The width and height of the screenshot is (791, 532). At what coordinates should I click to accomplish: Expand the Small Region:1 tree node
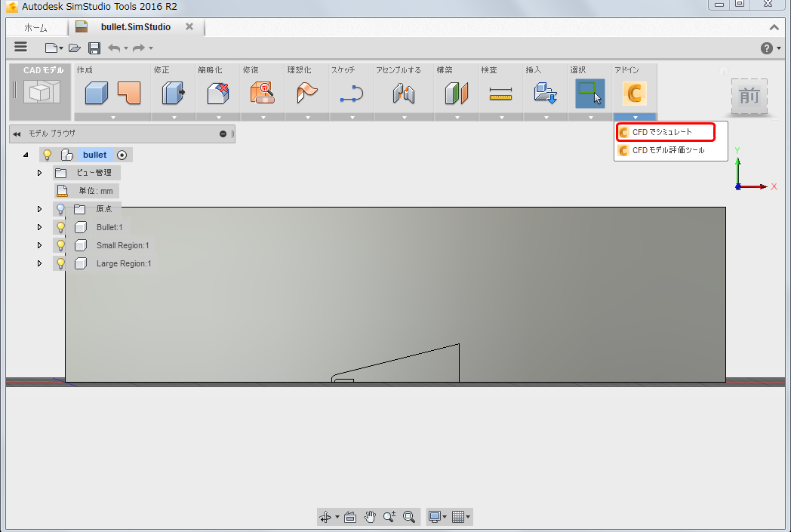tap(39, 245)
